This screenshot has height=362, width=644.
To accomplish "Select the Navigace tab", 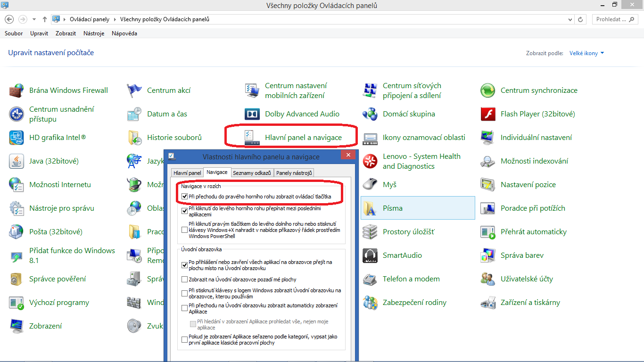I will 217,172.
